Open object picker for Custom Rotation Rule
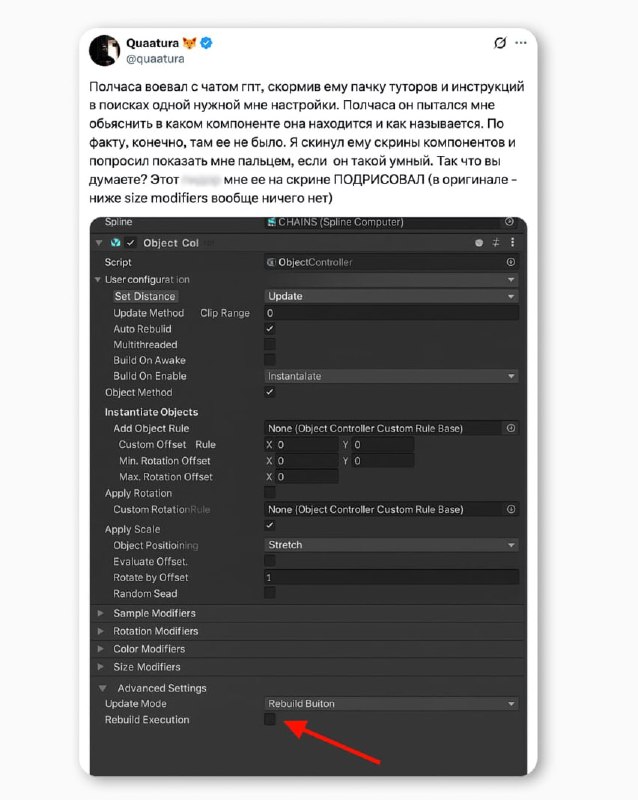The height and width of the screenshot is (800, 638). click(x=511, y=509)
